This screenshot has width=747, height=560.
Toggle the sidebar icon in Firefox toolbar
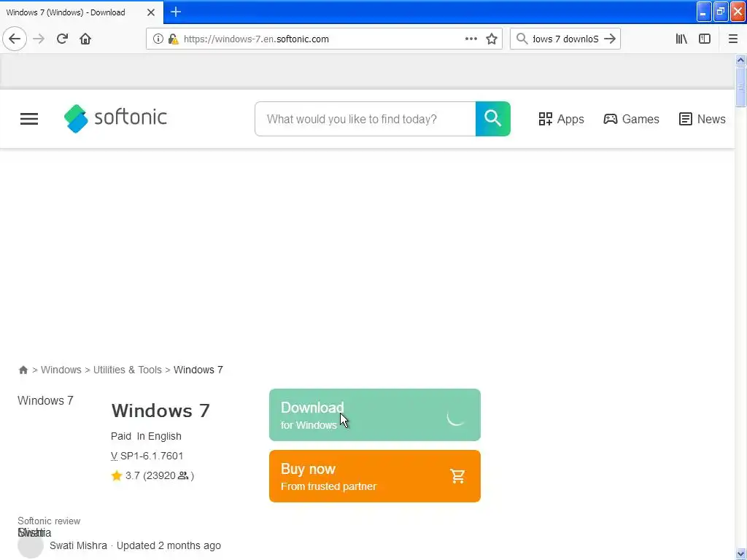pos(705,39)
